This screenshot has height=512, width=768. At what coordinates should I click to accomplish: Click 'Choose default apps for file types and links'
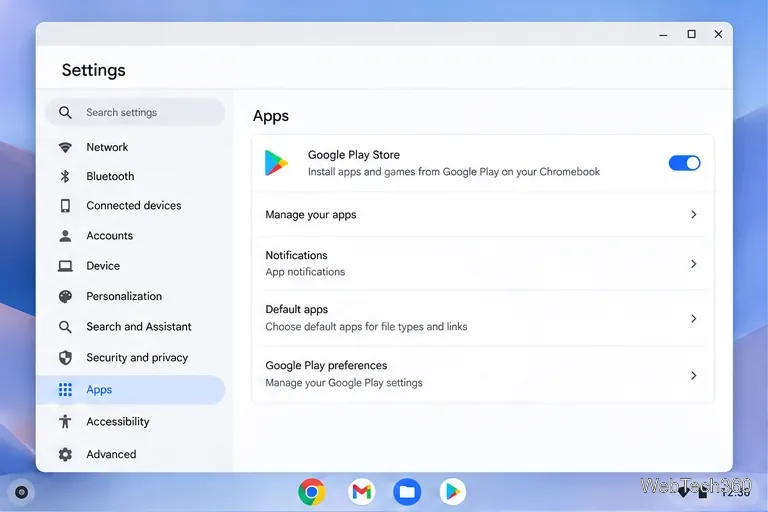[366, 327]
